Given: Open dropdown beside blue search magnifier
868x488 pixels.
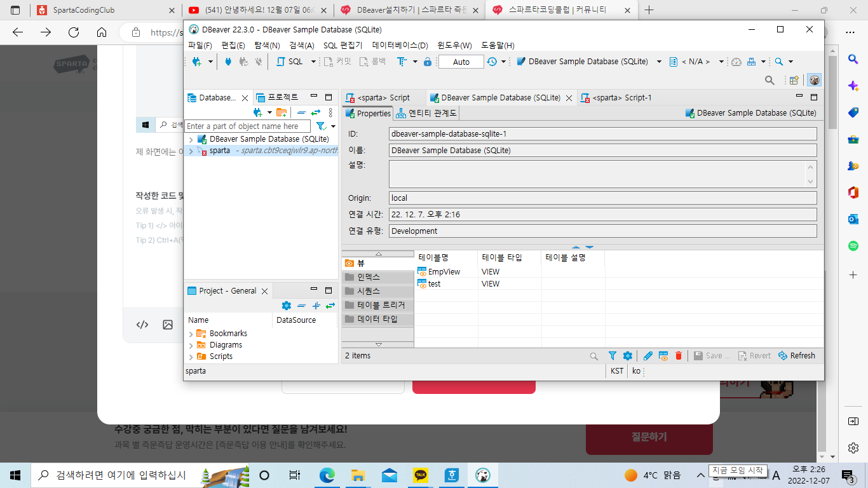Looking at the screenshot, I should pos(791,62).
